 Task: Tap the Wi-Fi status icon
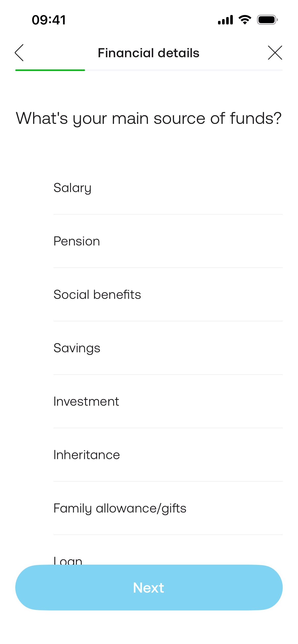click(x=245, y=20)
